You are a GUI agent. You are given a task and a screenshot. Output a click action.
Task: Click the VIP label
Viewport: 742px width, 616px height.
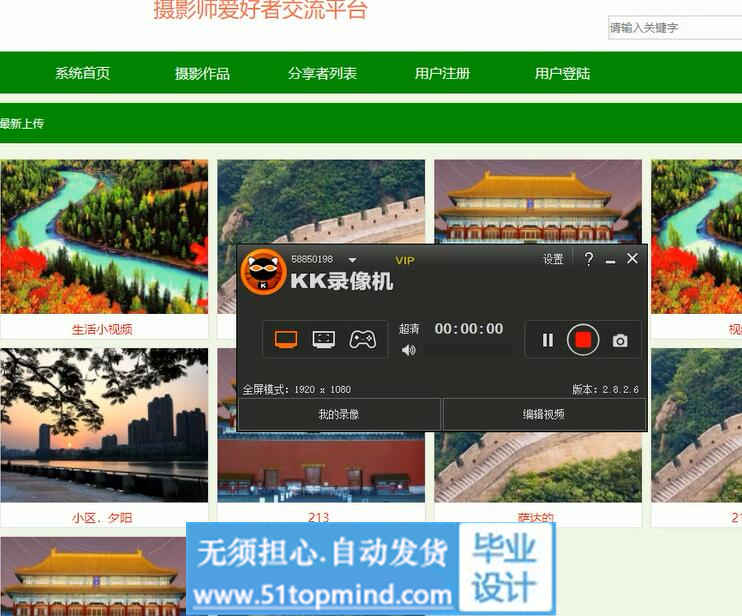(x=405, y=260)
